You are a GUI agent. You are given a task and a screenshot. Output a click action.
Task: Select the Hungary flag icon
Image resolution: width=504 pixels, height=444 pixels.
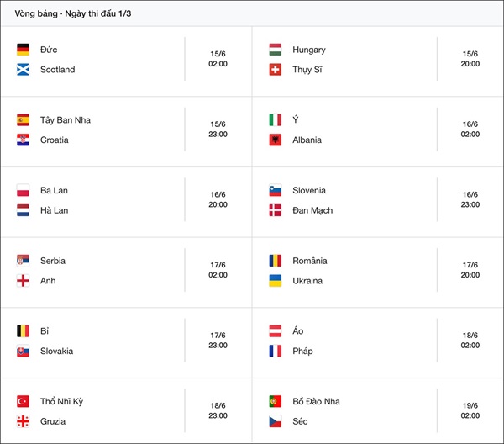coord(275,50)
